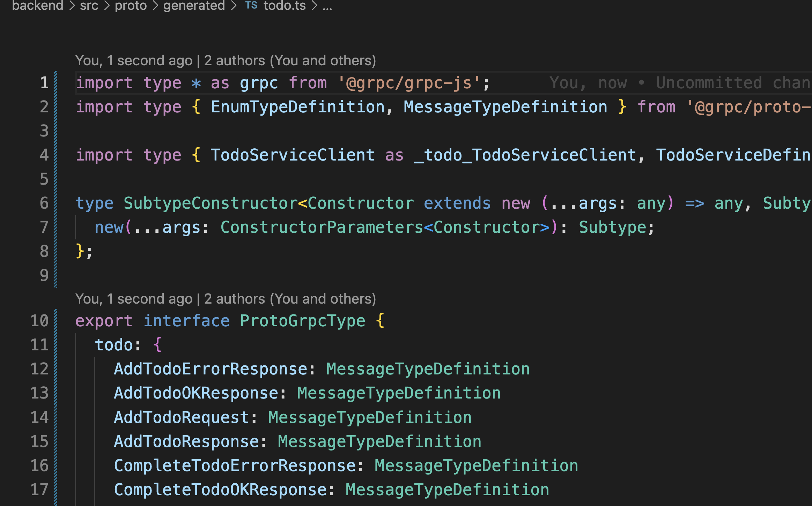Open the src breadcrumb dropdown
This screenshot has width=812, height=506.
point(89,5)
